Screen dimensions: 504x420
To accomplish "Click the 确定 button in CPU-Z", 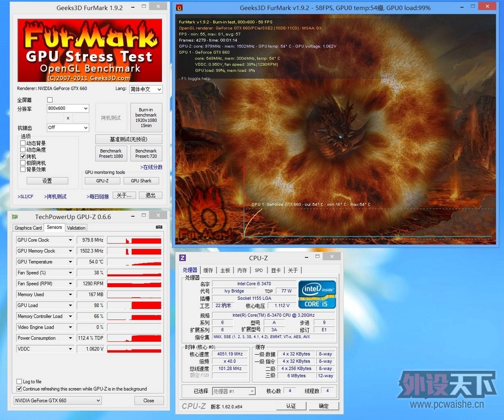I will (x=323, y=406).
